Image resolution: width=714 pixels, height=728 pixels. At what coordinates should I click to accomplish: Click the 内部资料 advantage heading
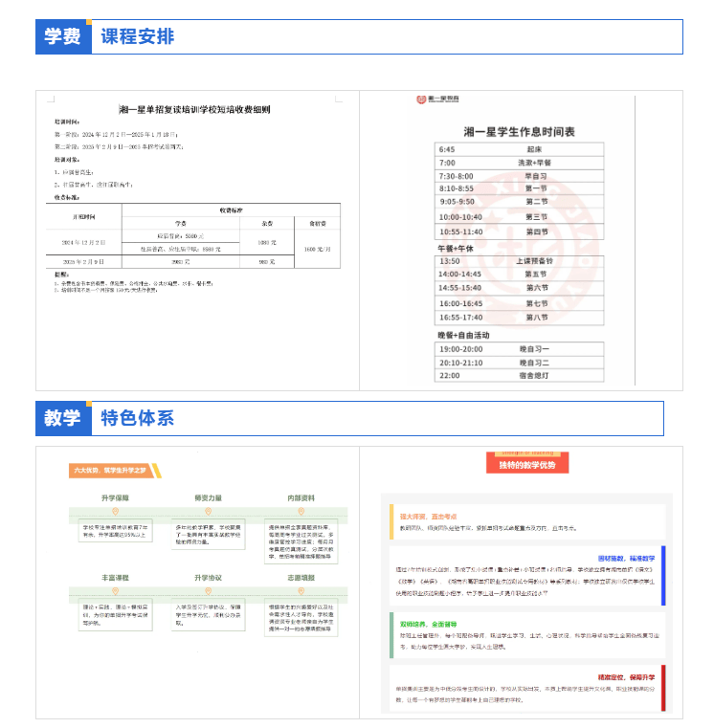(301, 498)
